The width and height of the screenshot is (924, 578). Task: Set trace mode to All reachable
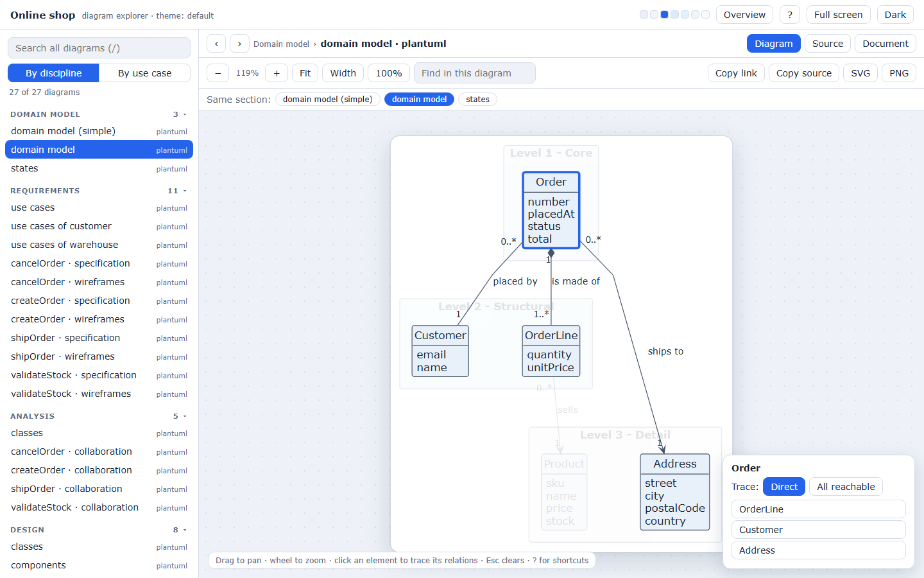tap(846, 487)
